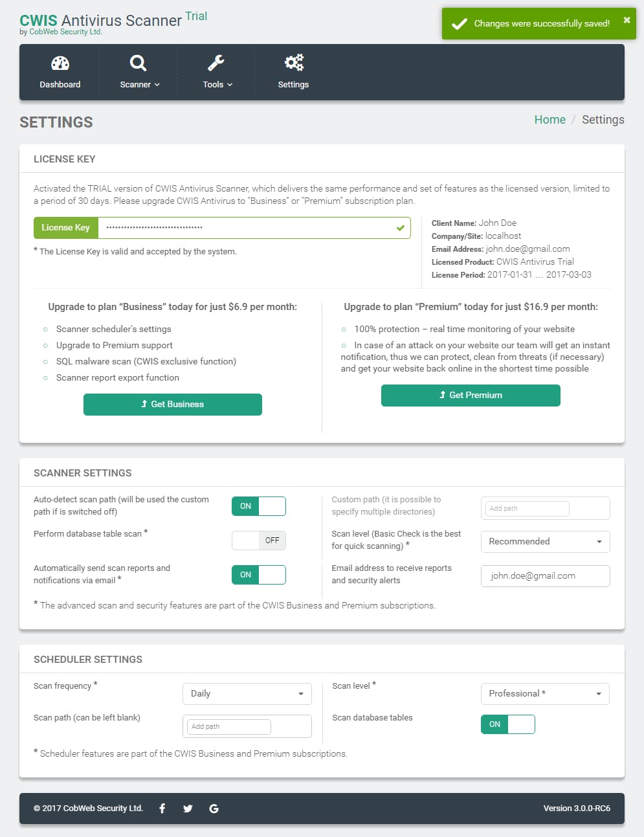Click the report email address field

coord(545,576)
